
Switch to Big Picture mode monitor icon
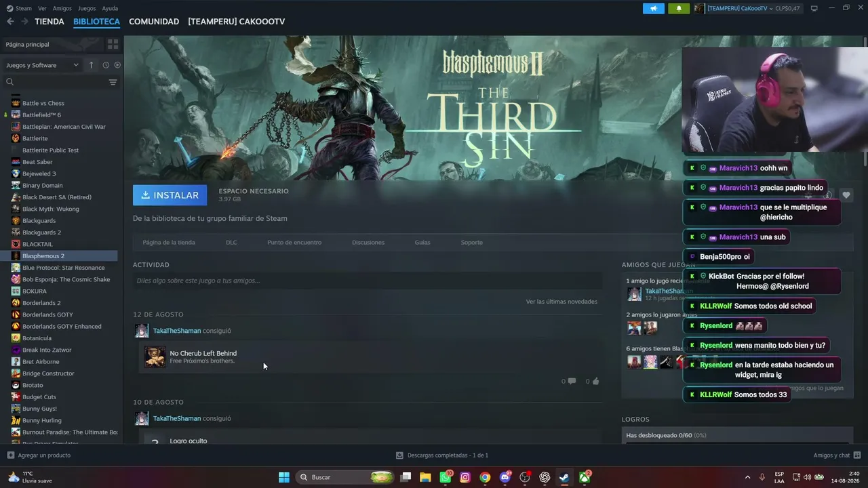pyautogui.click(x=814, y=8)
